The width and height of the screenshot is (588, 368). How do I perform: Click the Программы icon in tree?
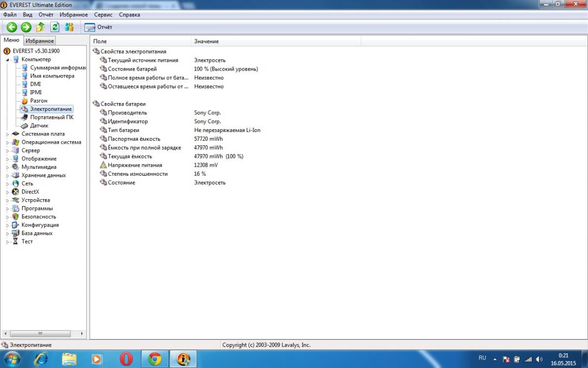16,209
